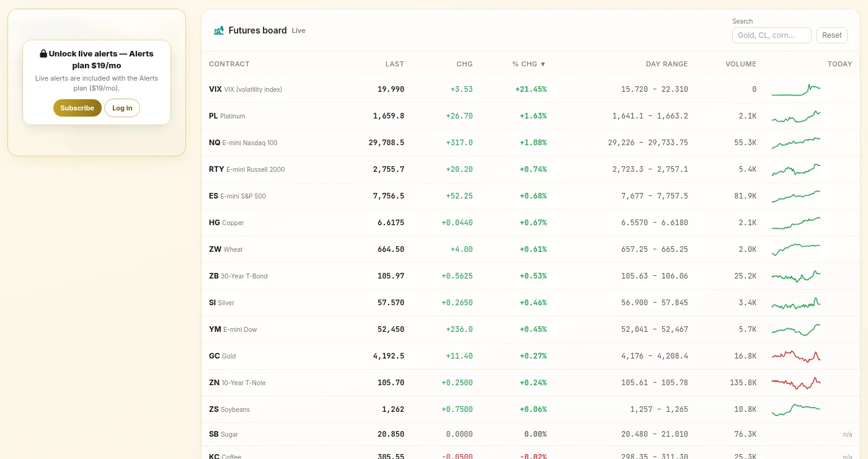This screenshot has height=459, width=868.
Task: Open the E-mini Dow sparkline
Action: (x=796, y=330)
